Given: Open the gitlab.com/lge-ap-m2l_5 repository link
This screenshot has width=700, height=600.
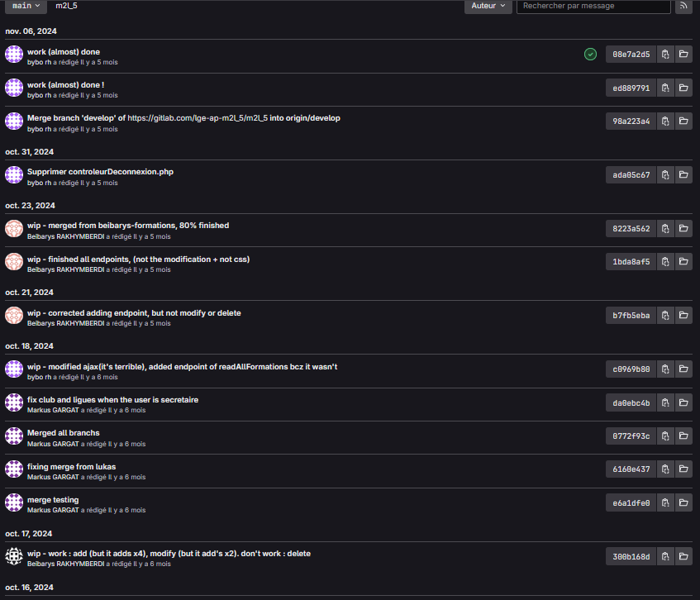Looking at the screenshot, I should coord(234,117).
